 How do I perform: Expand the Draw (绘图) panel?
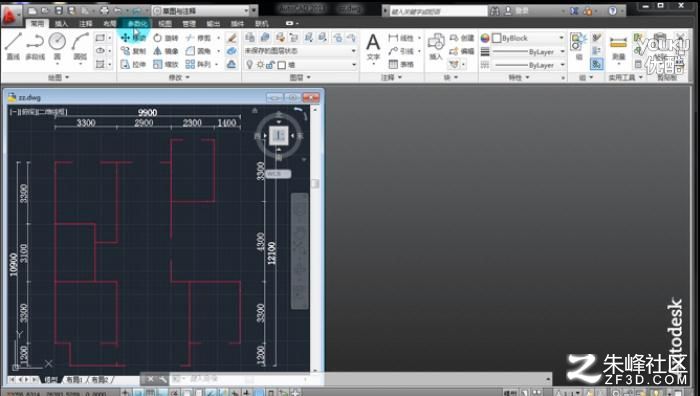pyautogui.click(x=58, y=78)
